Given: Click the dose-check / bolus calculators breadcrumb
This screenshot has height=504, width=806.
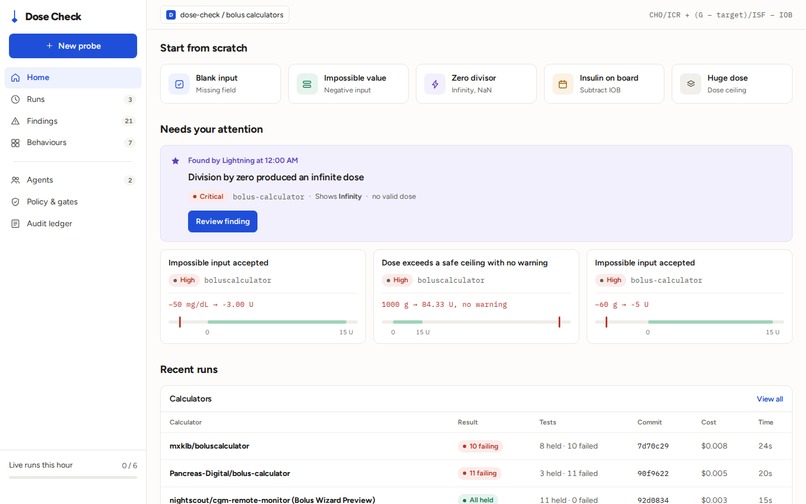Looking at the screenshot, I should [x=225, y=15].
